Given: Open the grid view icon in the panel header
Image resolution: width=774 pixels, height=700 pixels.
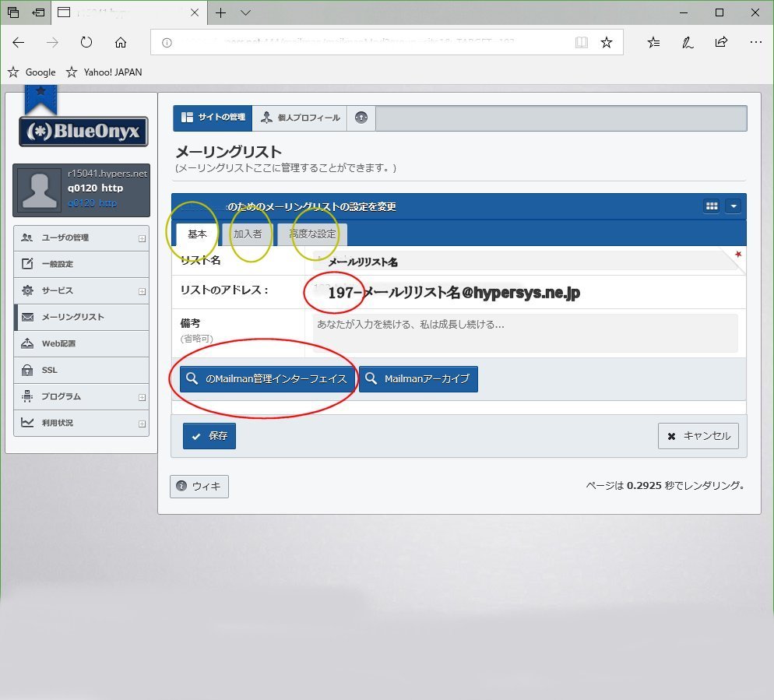Looking at the screenshot, I should [711, 206].
